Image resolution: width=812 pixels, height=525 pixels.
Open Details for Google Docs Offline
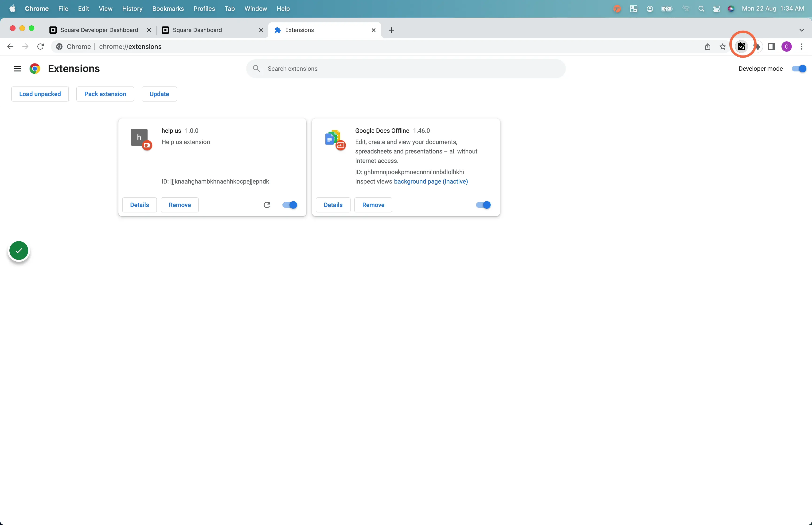pyautogui.click(x=333, y=205)
